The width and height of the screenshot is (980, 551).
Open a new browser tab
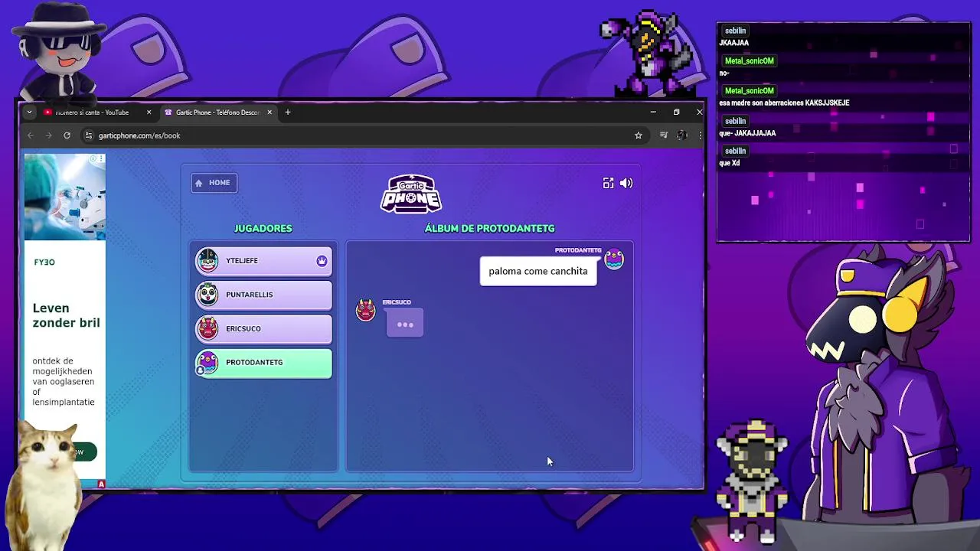pyautogui.click(x=288, y=112)
